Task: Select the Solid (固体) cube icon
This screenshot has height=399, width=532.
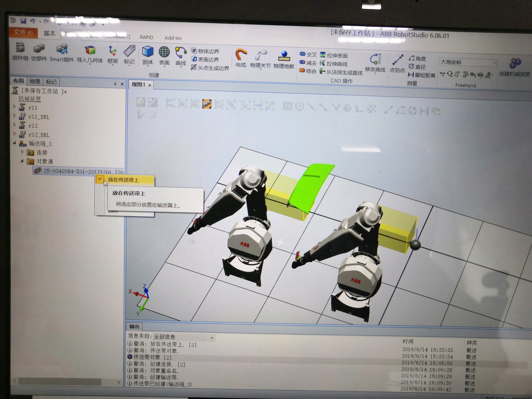Action: 147,51
